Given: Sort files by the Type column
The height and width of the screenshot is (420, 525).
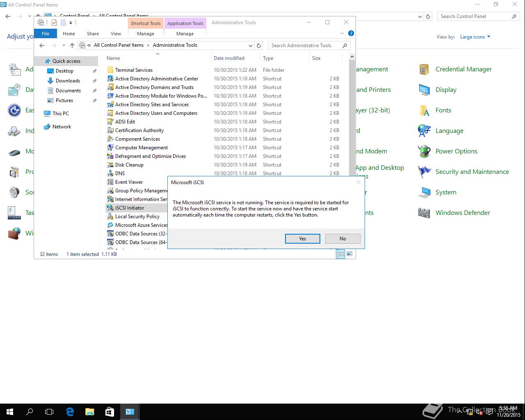Looking at the screenshot, I should tap(268, 58).
